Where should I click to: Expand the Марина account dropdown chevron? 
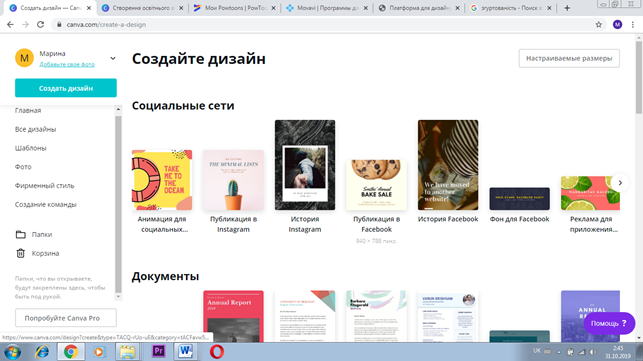coord(113,58)
